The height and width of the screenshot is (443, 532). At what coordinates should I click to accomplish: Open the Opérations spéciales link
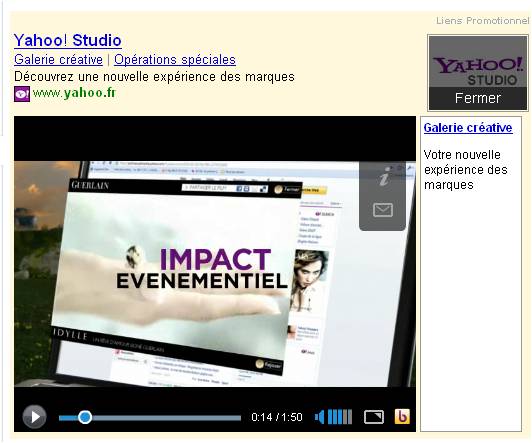pyautogui.click(x=175, y=60)
